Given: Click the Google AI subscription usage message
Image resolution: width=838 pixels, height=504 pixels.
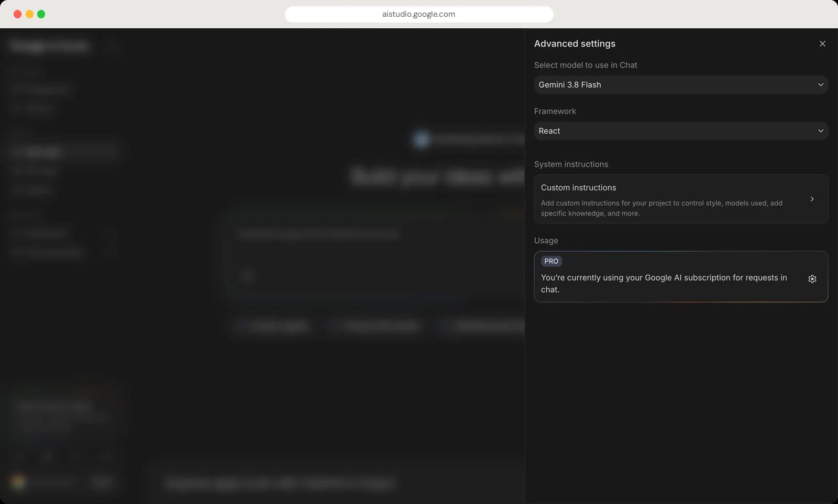Looking at the screenshot, I should pyautogui.click(x=664, y=284).
